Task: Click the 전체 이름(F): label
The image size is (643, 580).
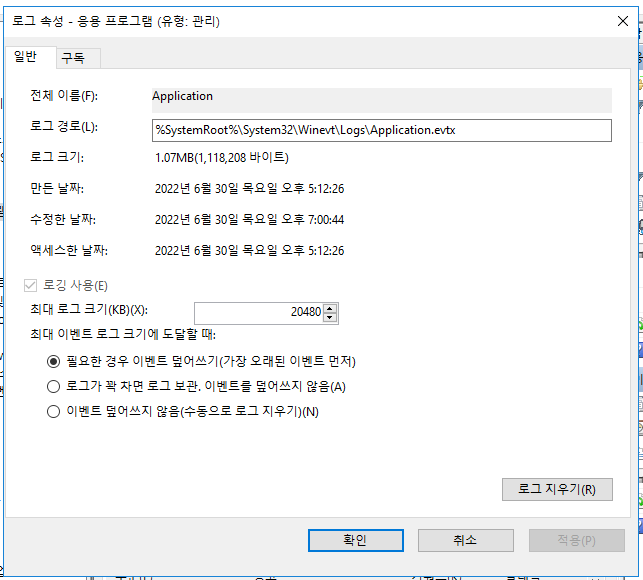Action: [x=64, y=96]
